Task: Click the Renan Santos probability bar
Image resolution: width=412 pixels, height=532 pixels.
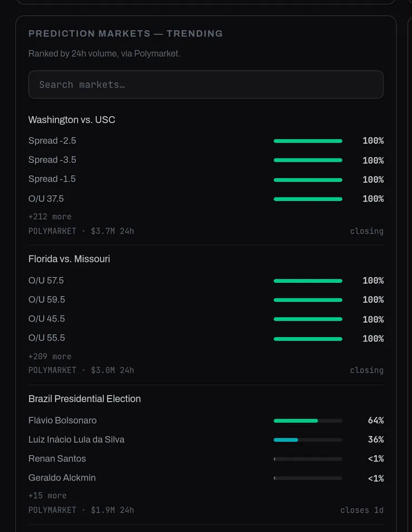Action: (x=308, y=459)
